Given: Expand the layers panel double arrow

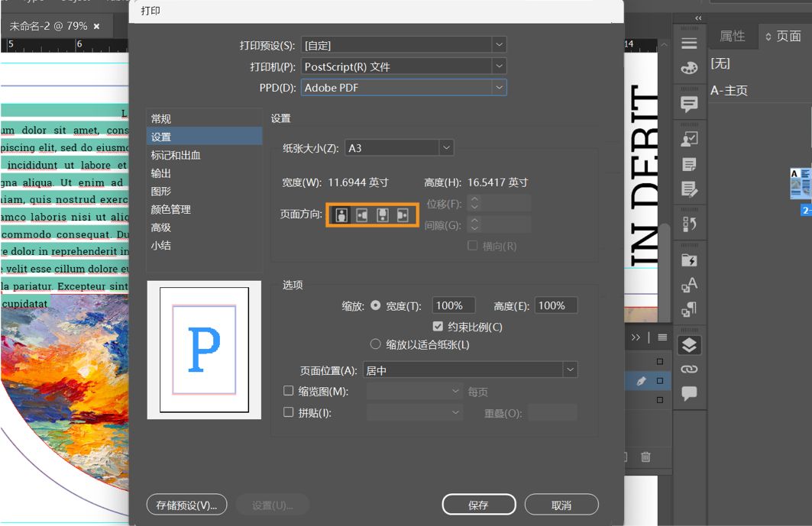Looking at the screenshot, I should pos(636,337).
